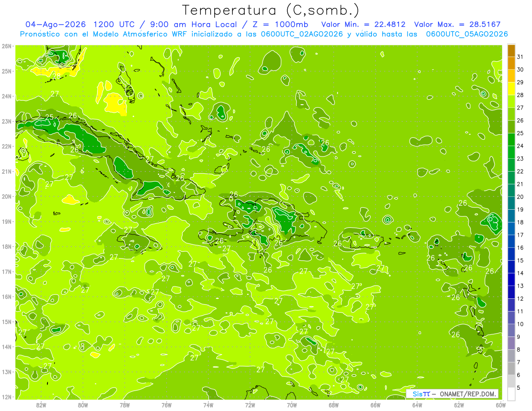Select the '26N' latitude axis label
Screen dimensions: 532x411
click(x=6, y=46)
